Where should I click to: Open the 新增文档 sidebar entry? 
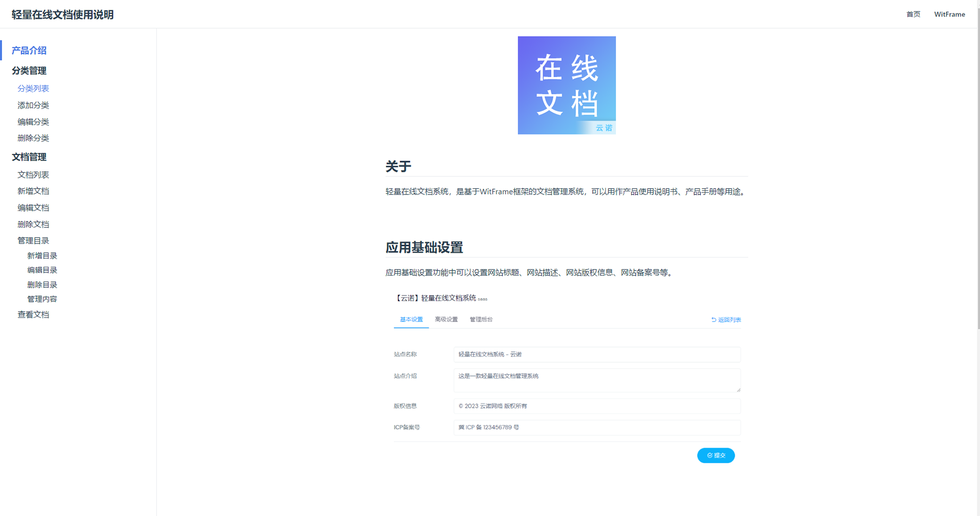tap(33, 191)
